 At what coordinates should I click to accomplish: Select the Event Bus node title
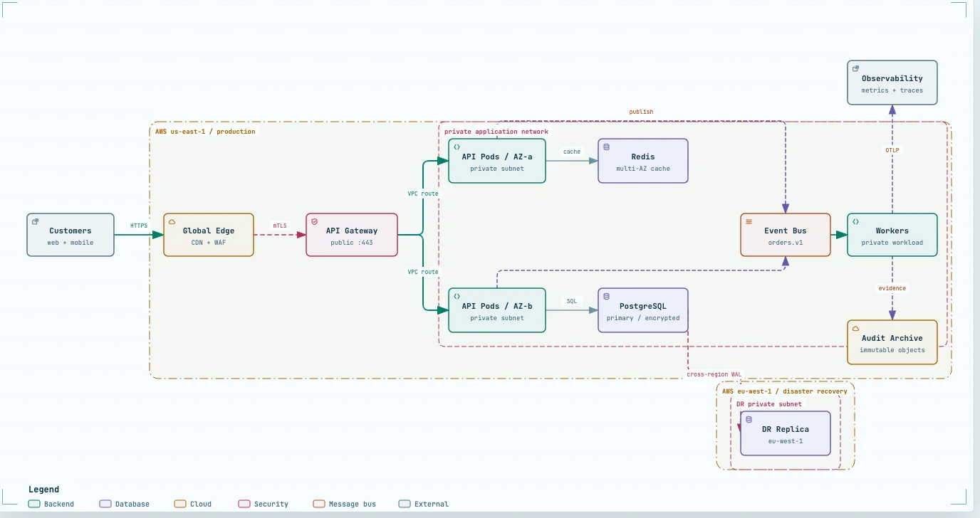click(786, 231)
